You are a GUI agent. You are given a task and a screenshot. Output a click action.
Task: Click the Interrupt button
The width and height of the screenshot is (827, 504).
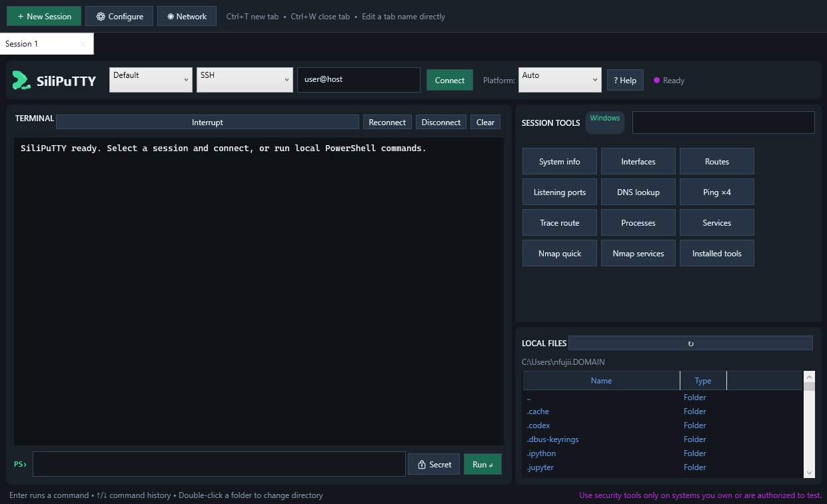207,122
